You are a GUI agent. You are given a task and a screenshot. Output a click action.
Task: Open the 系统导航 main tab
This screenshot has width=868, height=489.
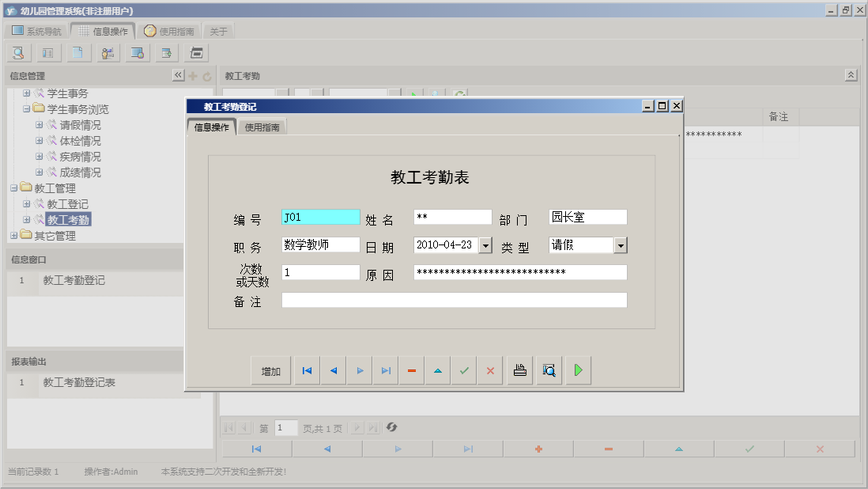(x=36, y=32)
